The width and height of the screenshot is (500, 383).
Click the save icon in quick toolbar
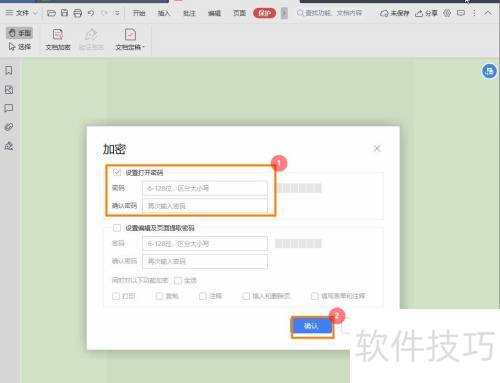pyautogui.click(x=64, y=13)
